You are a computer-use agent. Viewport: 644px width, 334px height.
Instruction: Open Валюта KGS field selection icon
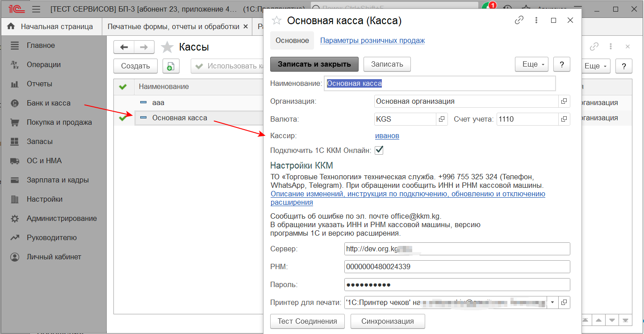pyautogui.click(x=442, y=119)
